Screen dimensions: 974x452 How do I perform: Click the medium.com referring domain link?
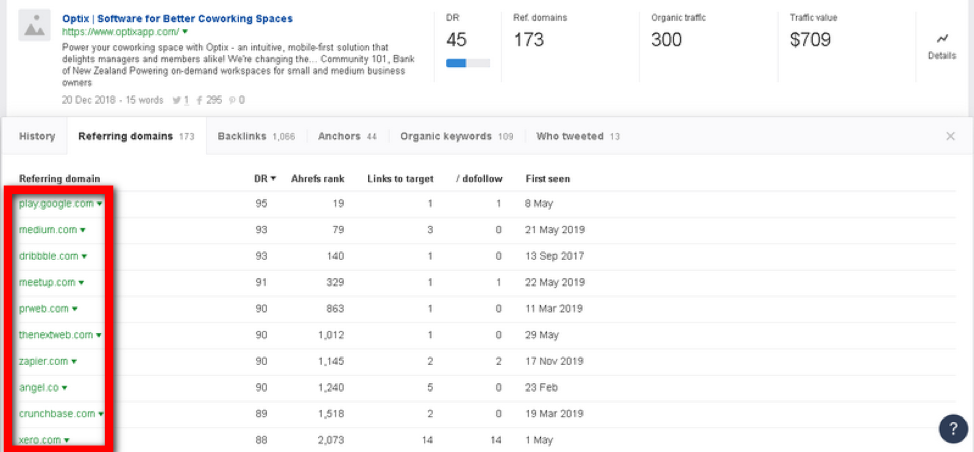click(x=47, y=230)
